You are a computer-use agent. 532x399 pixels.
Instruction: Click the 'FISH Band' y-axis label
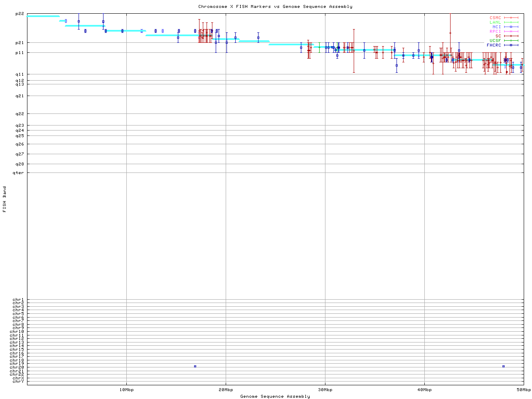pos(5,199)
